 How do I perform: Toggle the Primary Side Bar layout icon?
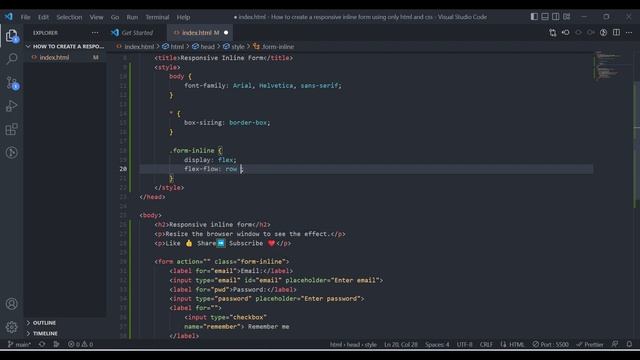(x=534, y=17)
